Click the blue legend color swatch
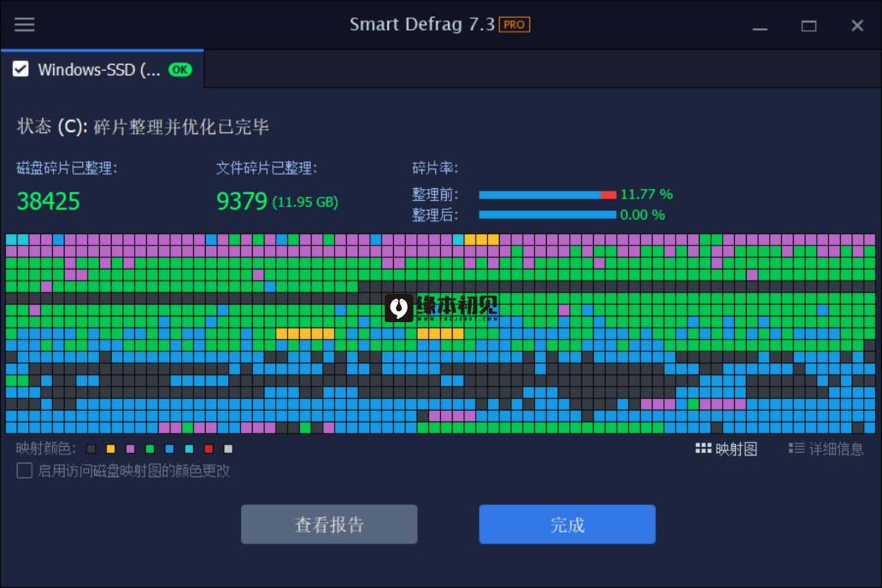The image size is (882, 588). point(170,449)
